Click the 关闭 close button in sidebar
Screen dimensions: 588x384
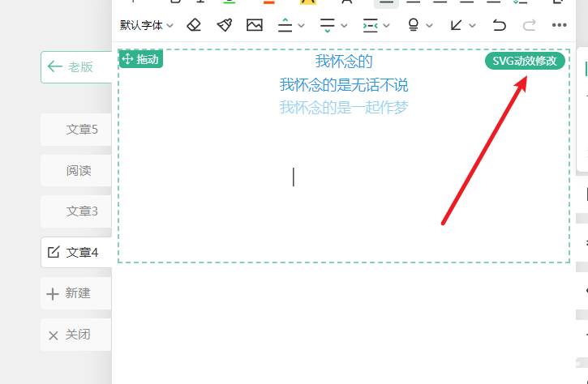click(x=76, y=335)
